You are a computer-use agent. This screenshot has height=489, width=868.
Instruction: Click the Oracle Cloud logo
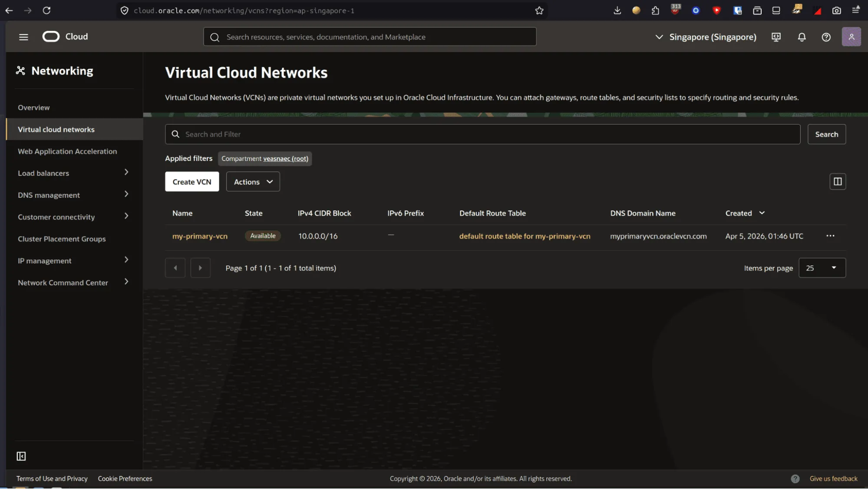(x=65, y=36)
